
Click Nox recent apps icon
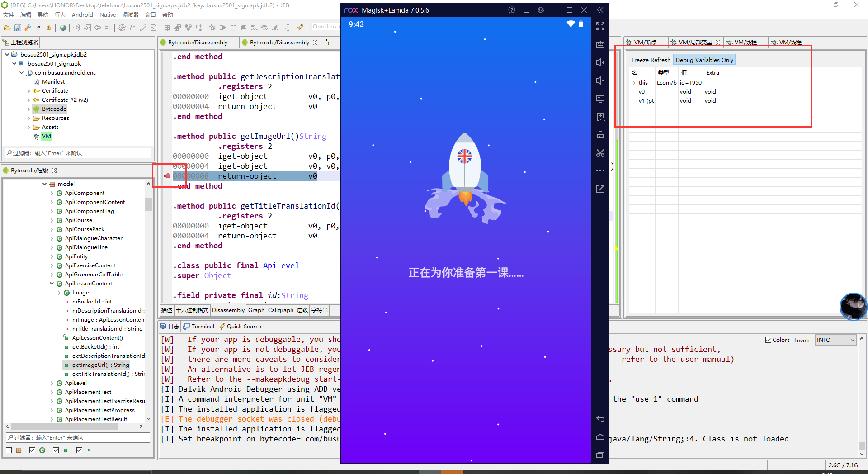(x=600, y=455)
